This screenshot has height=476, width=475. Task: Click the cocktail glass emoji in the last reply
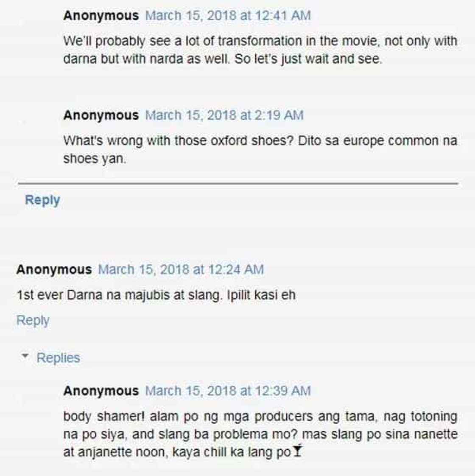(x=298, y=451)
